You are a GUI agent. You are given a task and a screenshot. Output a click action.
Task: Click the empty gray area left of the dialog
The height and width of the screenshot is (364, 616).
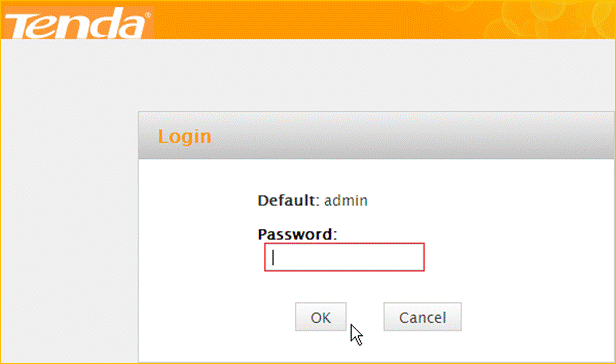pos(69,236)
